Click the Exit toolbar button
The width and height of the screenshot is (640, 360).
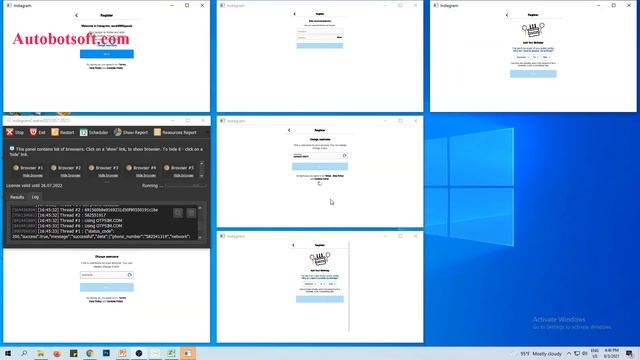click(38, 132)
